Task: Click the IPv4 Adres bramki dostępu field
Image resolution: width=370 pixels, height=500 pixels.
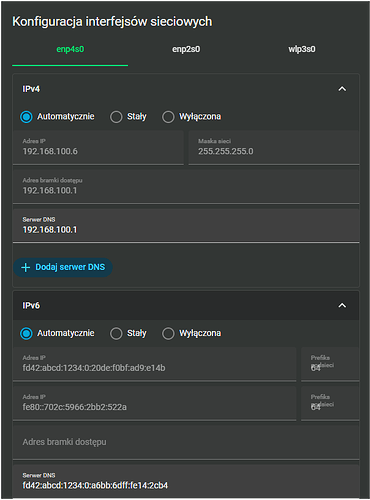Action: coord(186,187)
